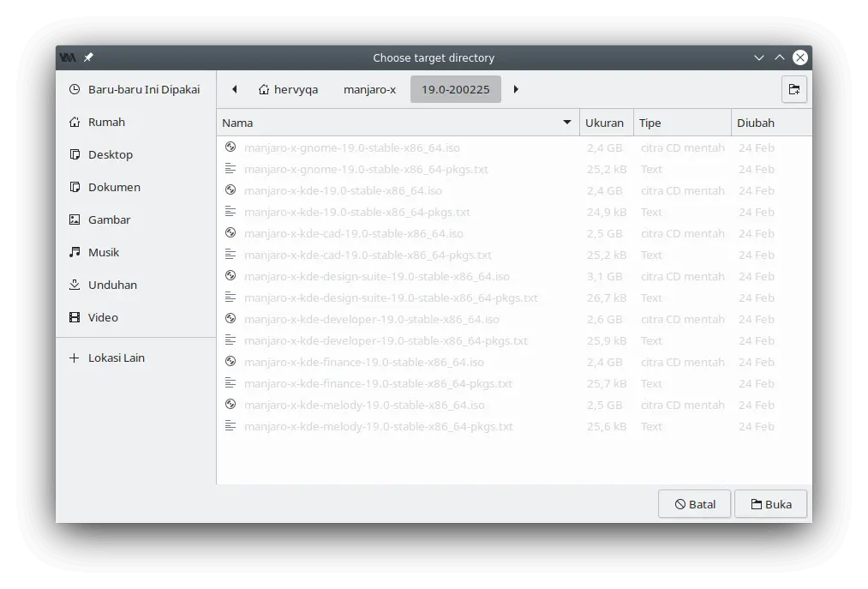868x589 pixels.
Task: Sort files by the Diubah column header
Action: pos(772,123)
